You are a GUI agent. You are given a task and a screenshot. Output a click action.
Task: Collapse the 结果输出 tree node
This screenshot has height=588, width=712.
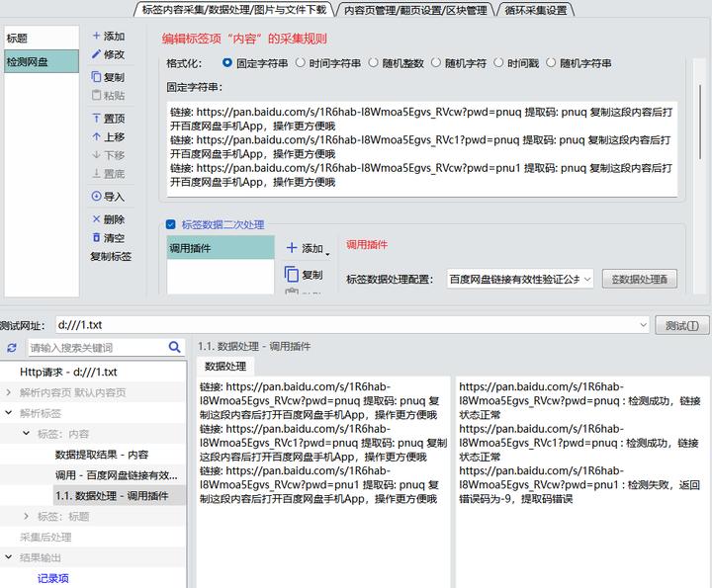[9, 557]
